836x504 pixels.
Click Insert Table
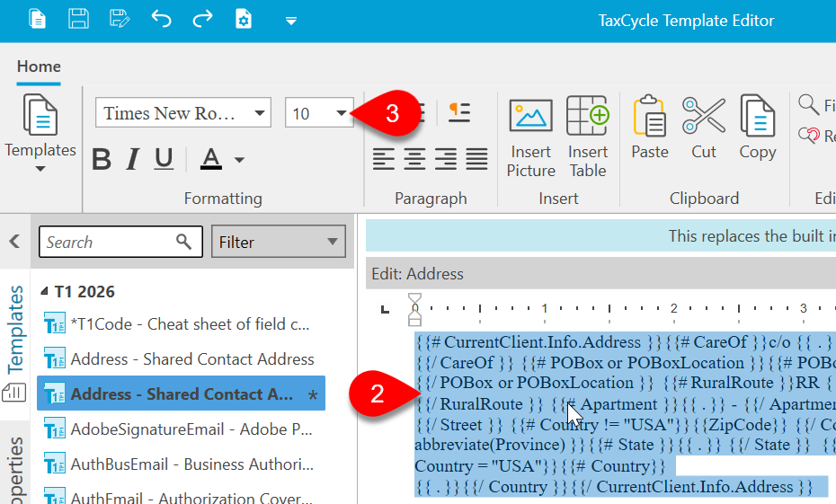588,137
